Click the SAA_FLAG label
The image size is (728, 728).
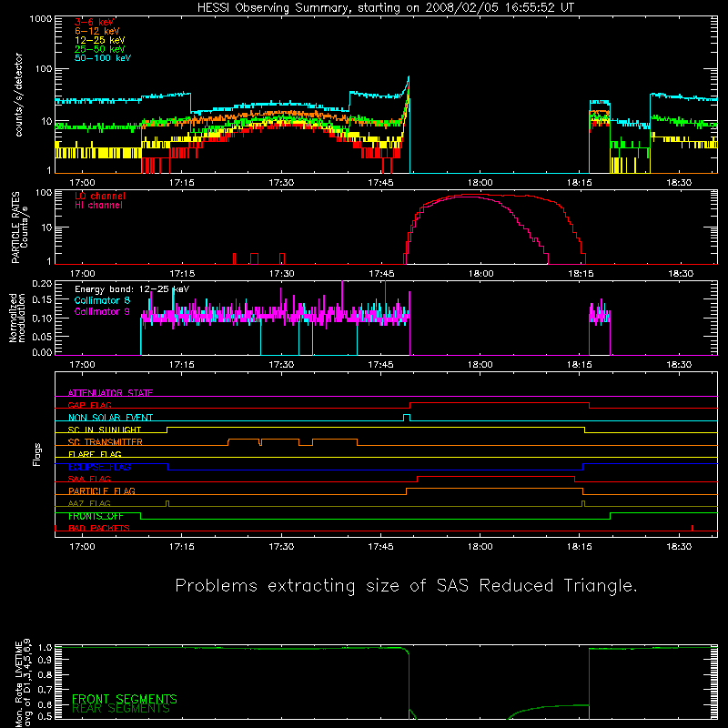[x=89, y=479]
